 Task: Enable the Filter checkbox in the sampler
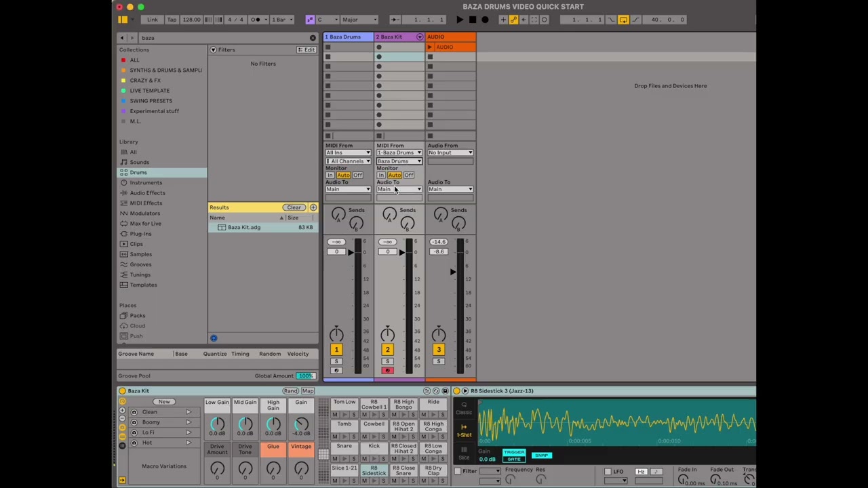click(x=458, y=471)
